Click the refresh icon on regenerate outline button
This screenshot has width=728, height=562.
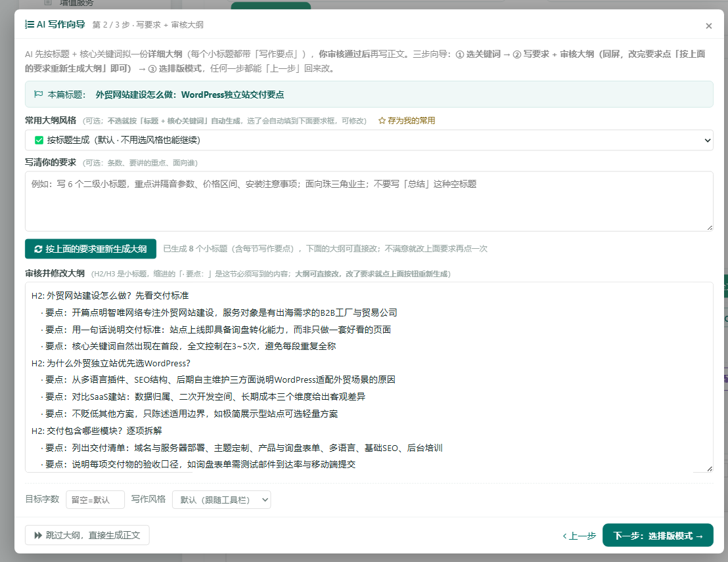tap(38, 249)
